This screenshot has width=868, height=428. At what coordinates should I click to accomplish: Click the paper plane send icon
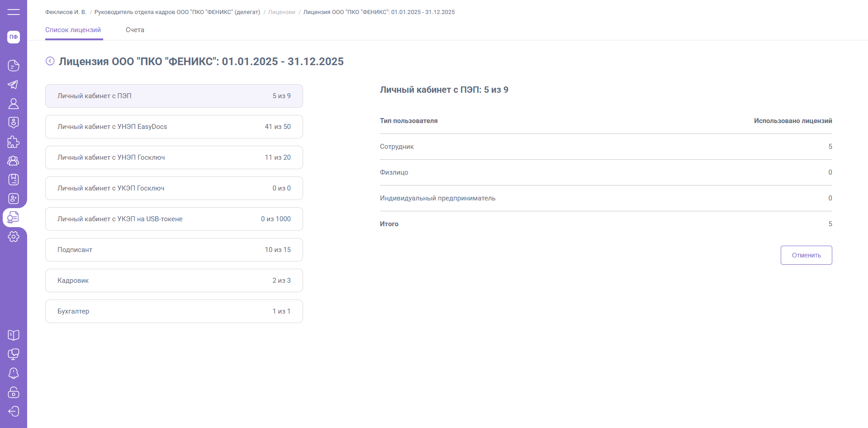(14, 85)
